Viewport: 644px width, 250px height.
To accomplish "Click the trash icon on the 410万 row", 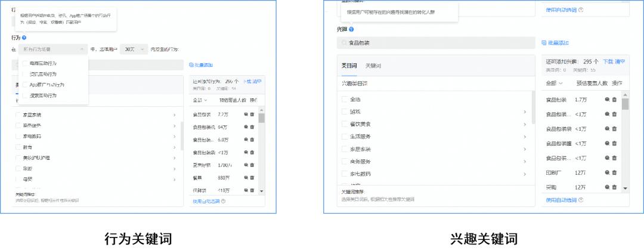I will [x=252, y=190].
